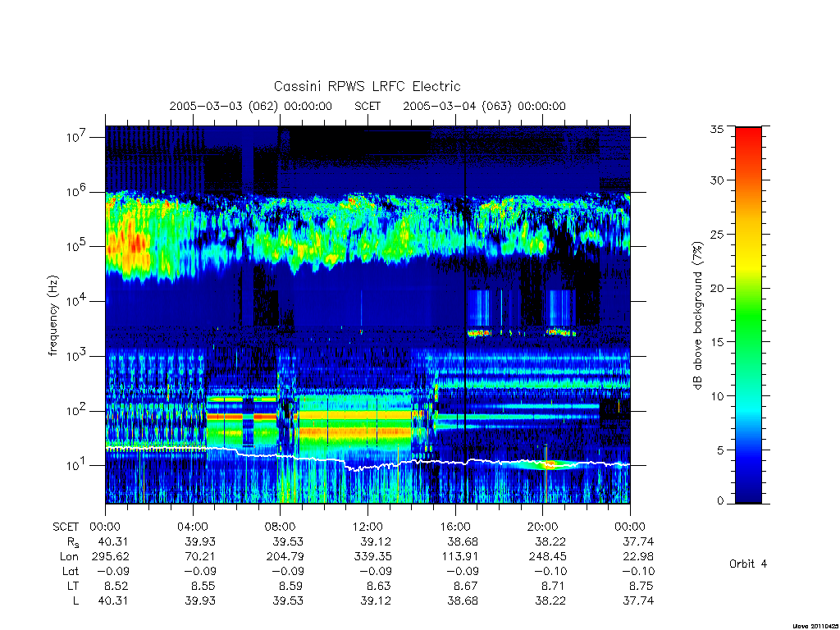Click the Lon value "70.21"
Image resolution: width=840 pixels, height=630 pixels.
[x=200, y=557]
